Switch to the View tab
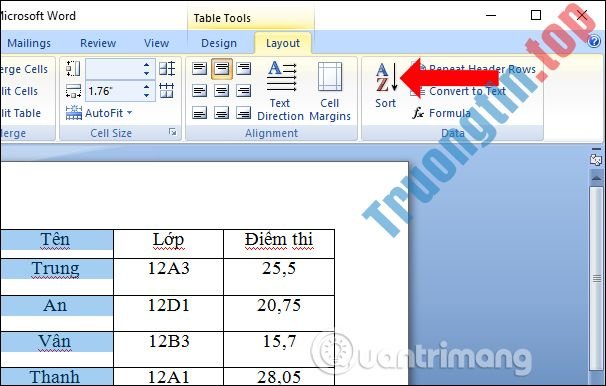 point(157,43)
